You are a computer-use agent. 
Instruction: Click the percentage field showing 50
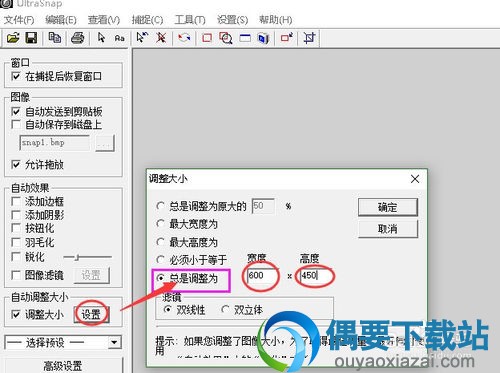point(263,206)
